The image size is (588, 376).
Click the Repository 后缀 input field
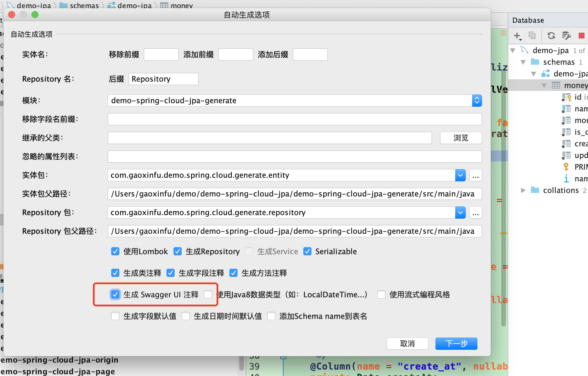[x=164, y=79]
